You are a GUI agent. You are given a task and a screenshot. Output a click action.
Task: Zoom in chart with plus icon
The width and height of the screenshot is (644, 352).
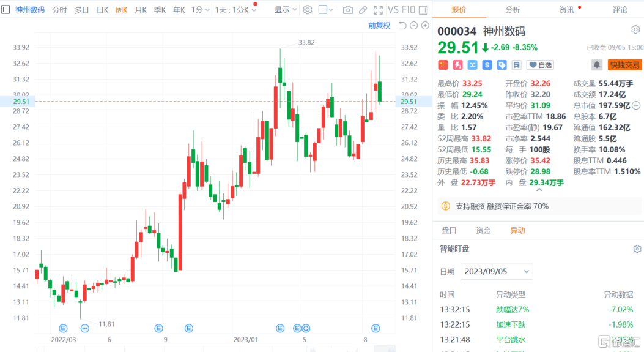[x=425, y=26]
